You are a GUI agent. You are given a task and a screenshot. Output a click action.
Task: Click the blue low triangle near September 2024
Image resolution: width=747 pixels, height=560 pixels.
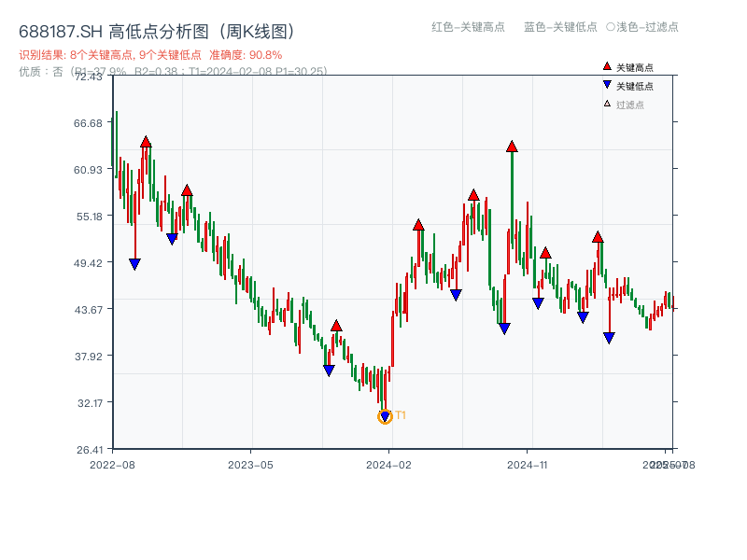click(504, 329)
